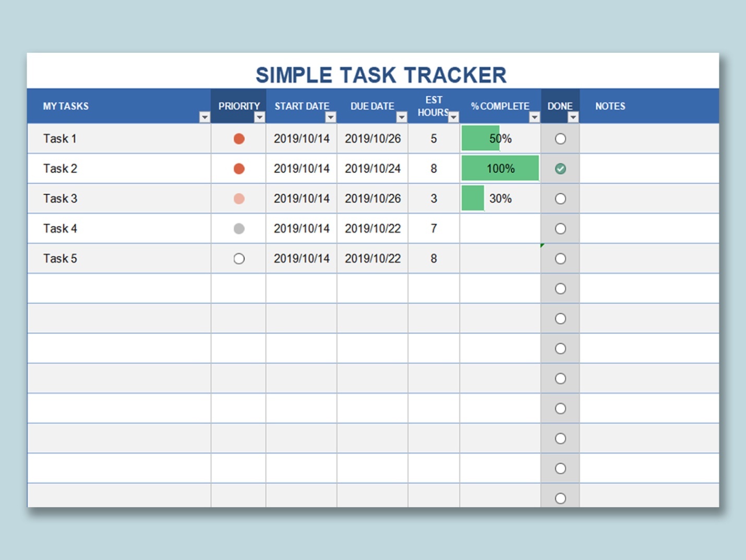Open the START DATE filter dropdown
Screen dimensions: 746x560
330,117
